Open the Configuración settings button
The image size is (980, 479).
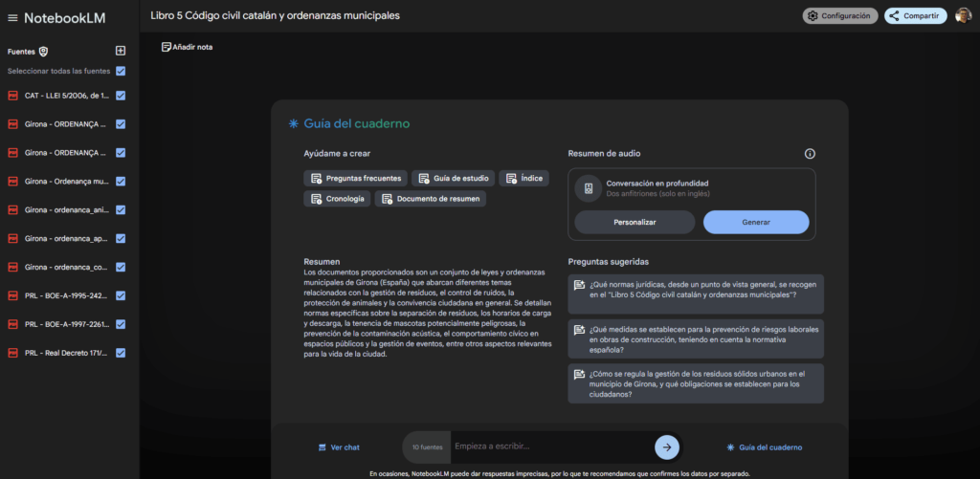tap(840, 16)
